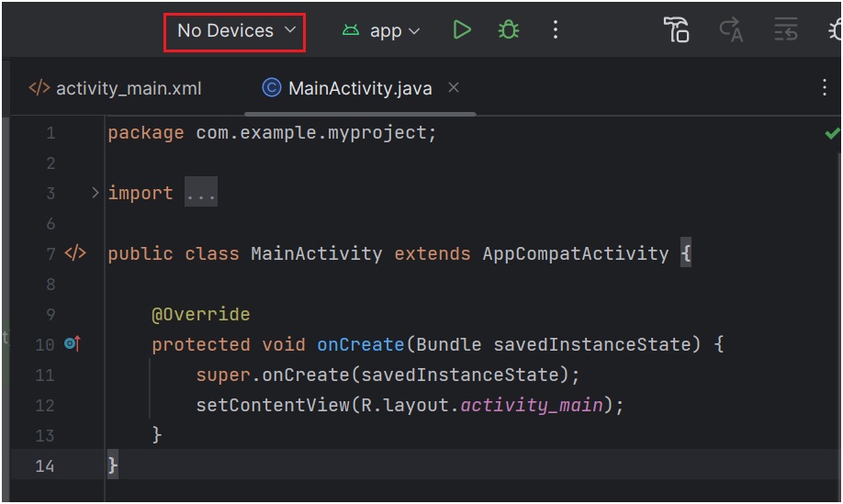The height and width of the screenshot is (504, 843).
Task: Click the folded import ellipsis placeholder
Action: click(x=200, y=193)
